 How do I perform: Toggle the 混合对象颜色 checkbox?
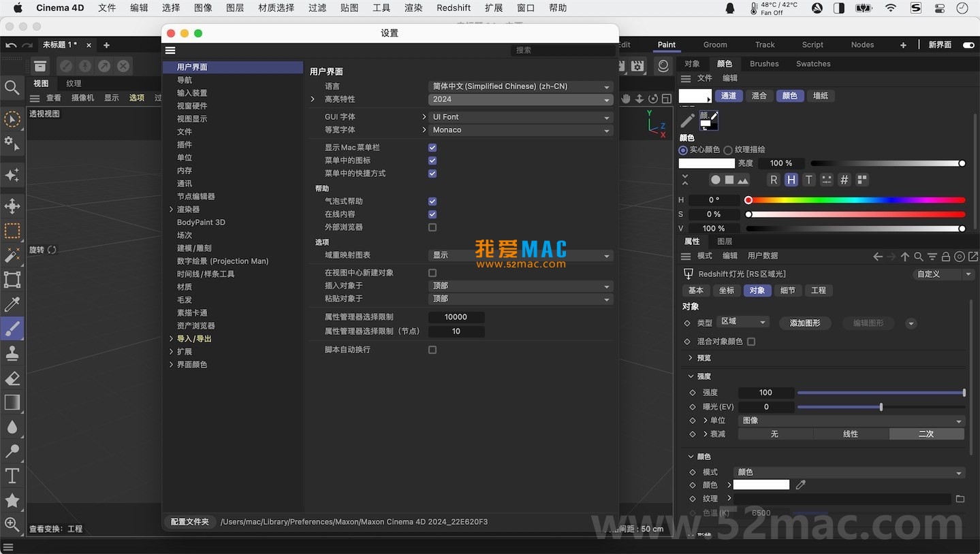click(751, 342)
